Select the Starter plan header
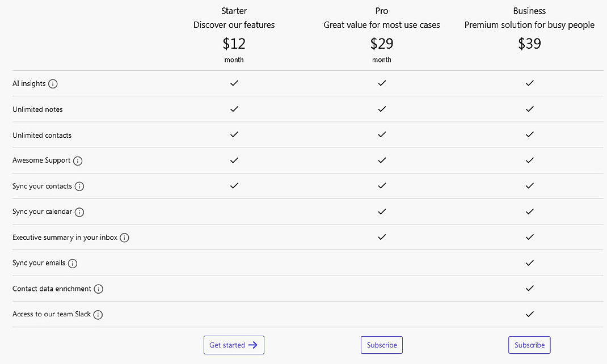 [234, 11]
